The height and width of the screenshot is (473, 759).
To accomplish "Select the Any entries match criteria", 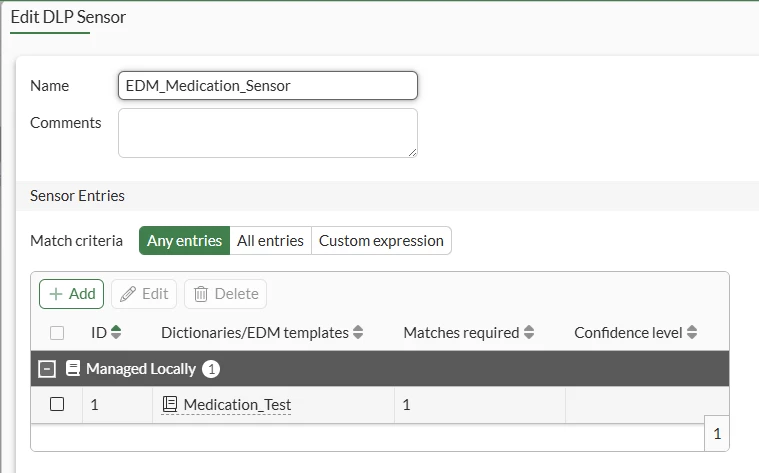I will 184,241.
